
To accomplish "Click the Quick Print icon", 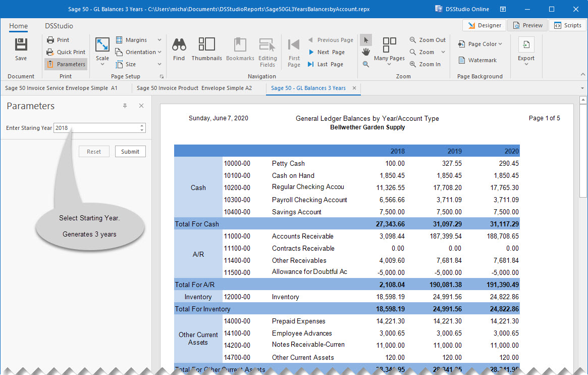I will (50, 52).
